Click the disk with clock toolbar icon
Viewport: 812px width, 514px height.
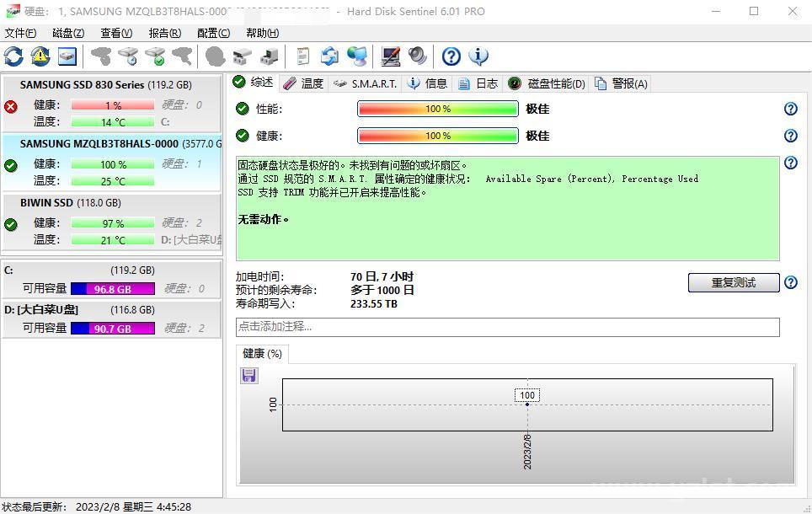128,56
